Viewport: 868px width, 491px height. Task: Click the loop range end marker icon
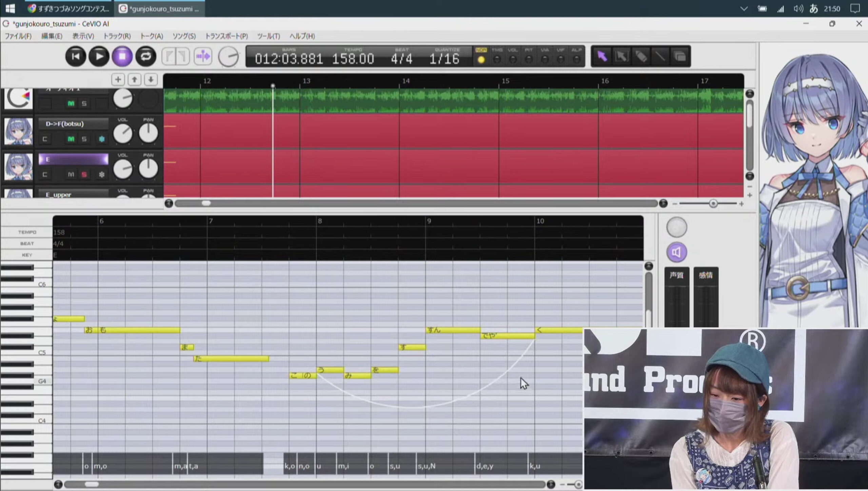pyautogui.click(x=183, y=56)
